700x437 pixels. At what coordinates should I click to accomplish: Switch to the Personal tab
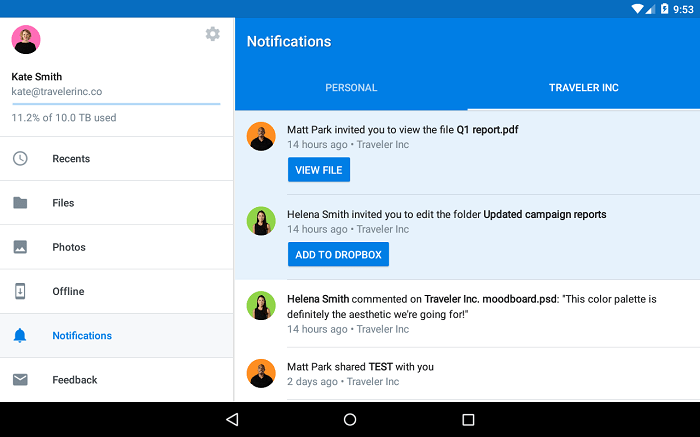[x=351, y=88]
